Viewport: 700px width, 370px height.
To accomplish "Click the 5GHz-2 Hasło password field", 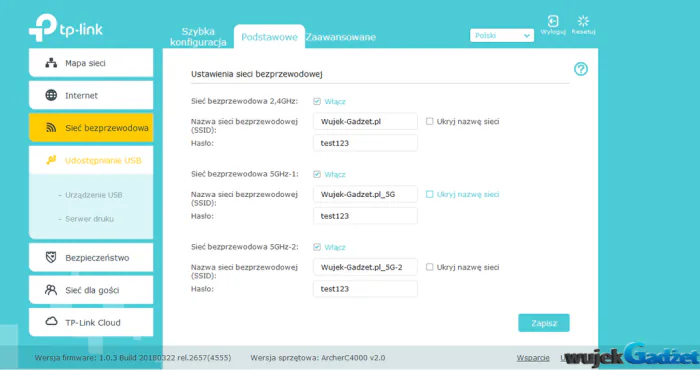I will tap(365, 289).
